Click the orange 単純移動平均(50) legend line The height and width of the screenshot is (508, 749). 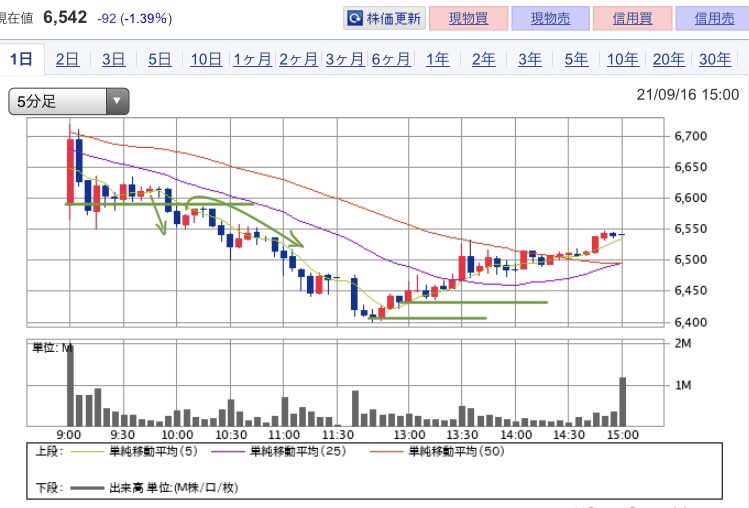coord(386,452)
